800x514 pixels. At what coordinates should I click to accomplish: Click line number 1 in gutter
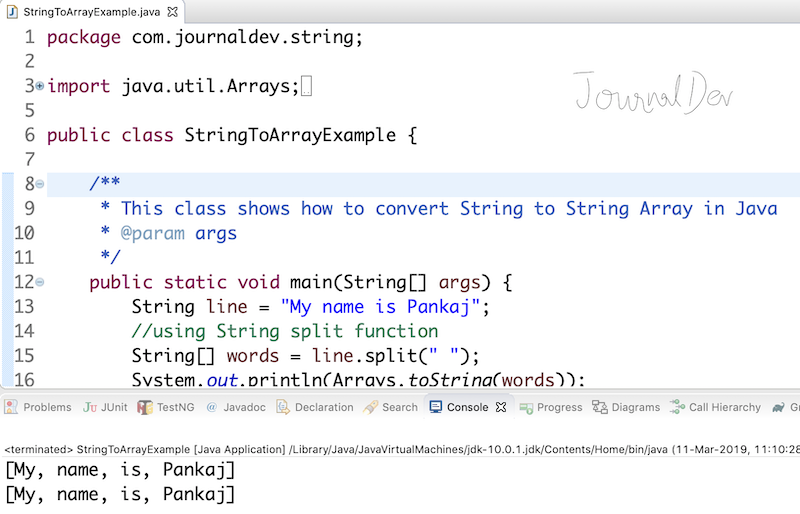pyautogui.click(x=30, y=37)
